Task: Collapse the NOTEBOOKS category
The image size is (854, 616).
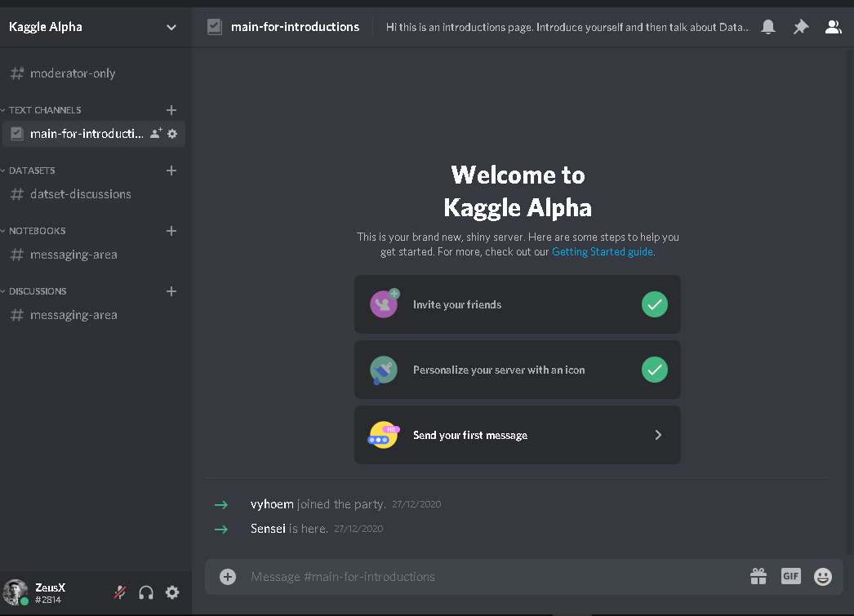Action: [x=37, y=231]
